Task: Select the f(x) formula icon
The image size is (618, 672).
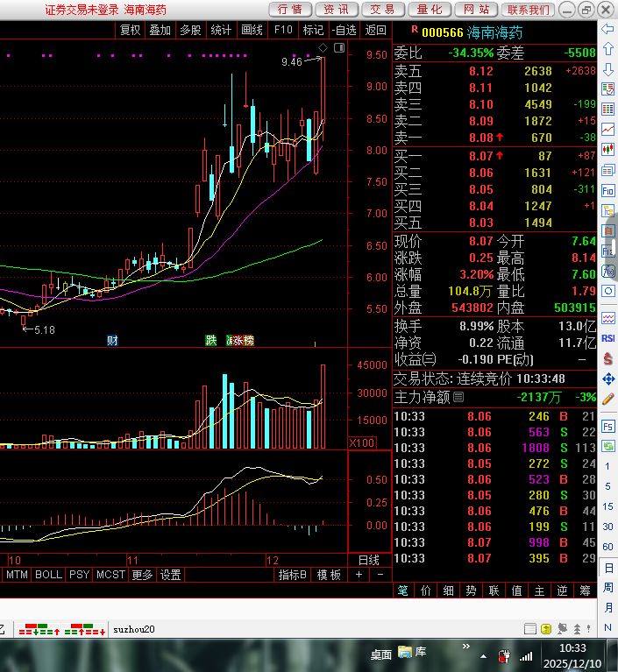Action: pyautogui.click(x=607, y=272)
